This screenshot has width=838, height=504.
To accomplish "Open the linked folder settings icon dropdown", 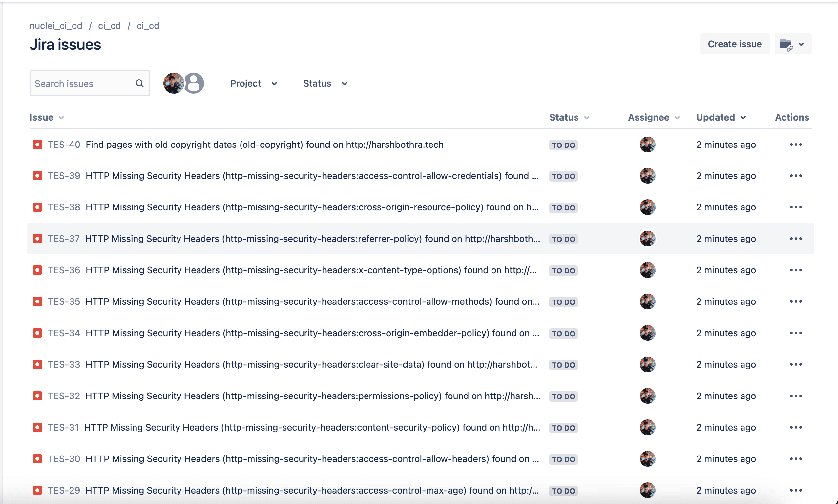I will (793, 44).
